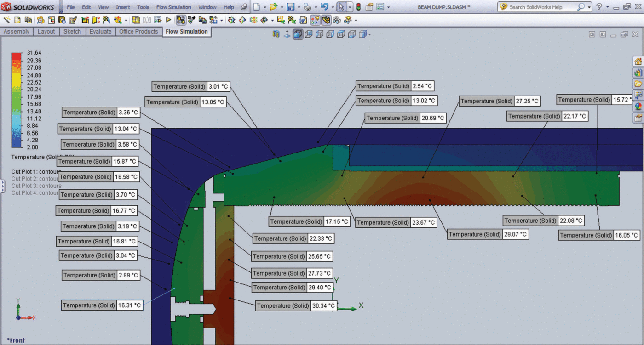Click the Undo arrow icon
This screenshot has width=644, height=345.
324,7
